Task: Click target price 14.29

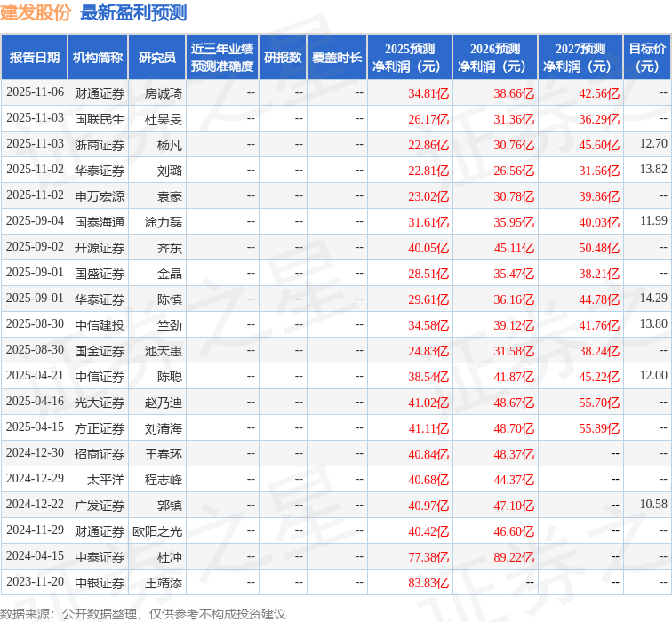Action: pyautogui.click(x=653, y=299)
